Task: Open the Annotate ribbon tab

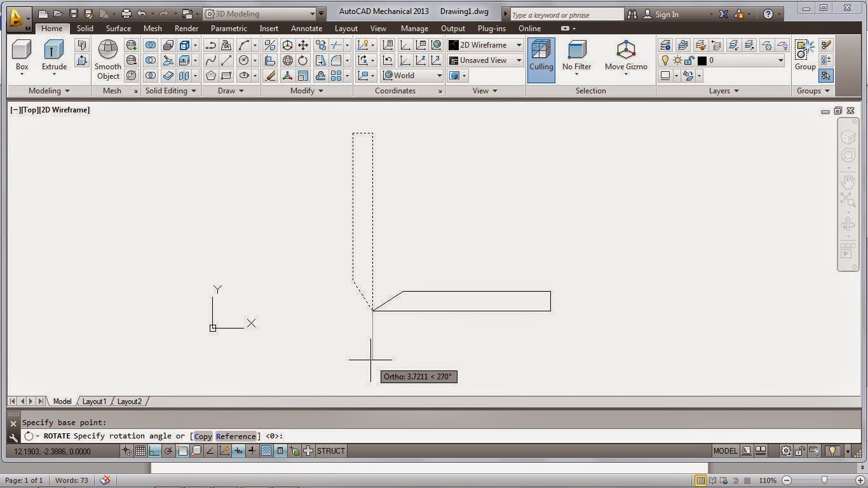Action: pos(306,29)
